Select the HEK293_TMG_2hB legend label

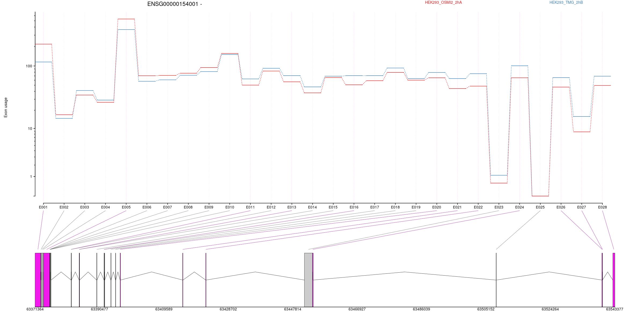click(x=566, y=2)
